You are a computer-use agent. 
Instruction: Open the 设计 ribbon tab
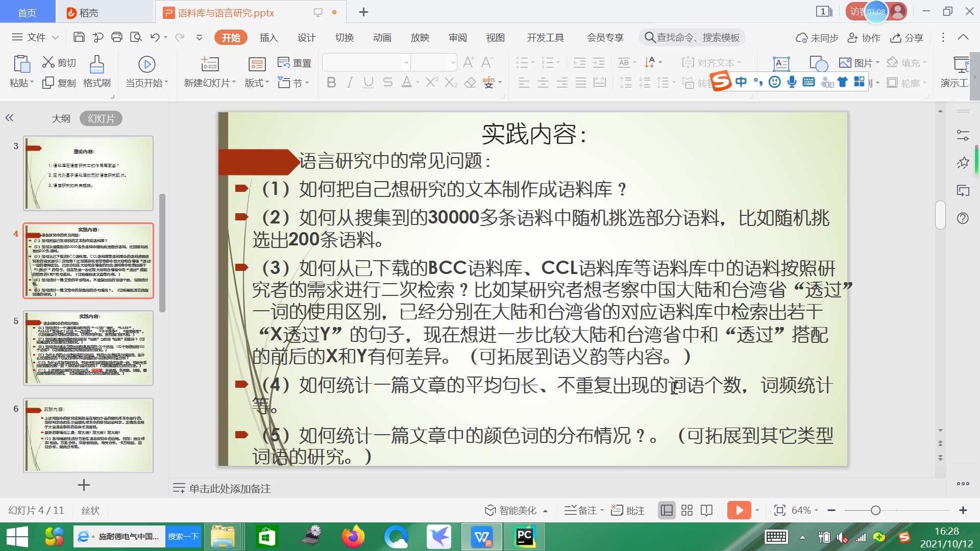(306, 37)
